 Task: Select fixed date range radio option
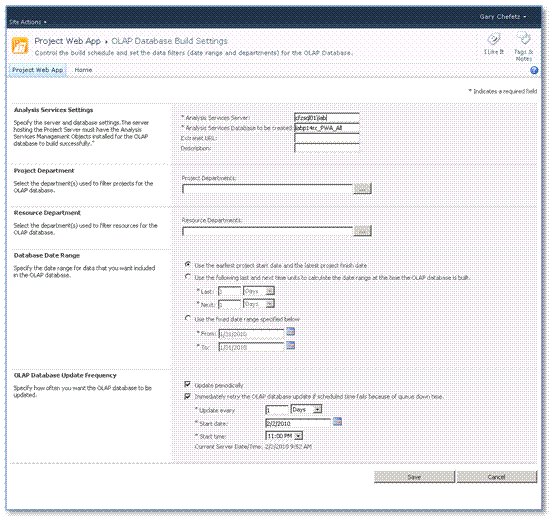188,318
